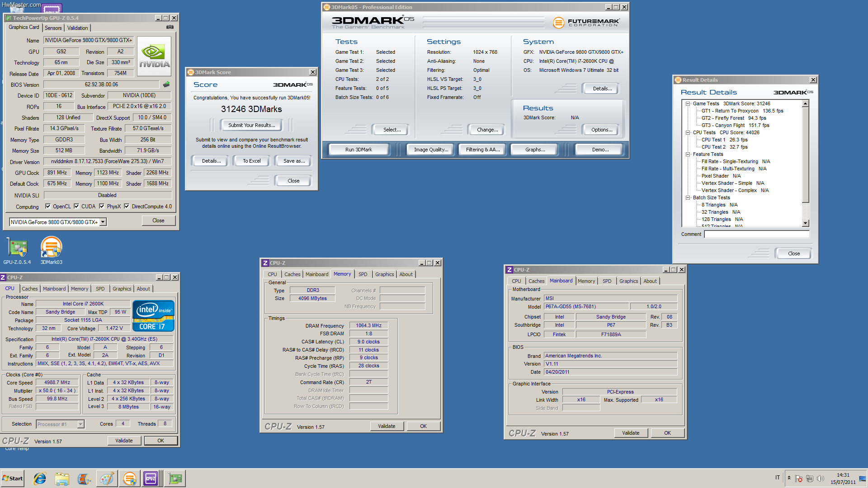868x488 pixels.
Task: Switch to the Sensors tab in GPU-Z
Action: [x=53, y=28]
